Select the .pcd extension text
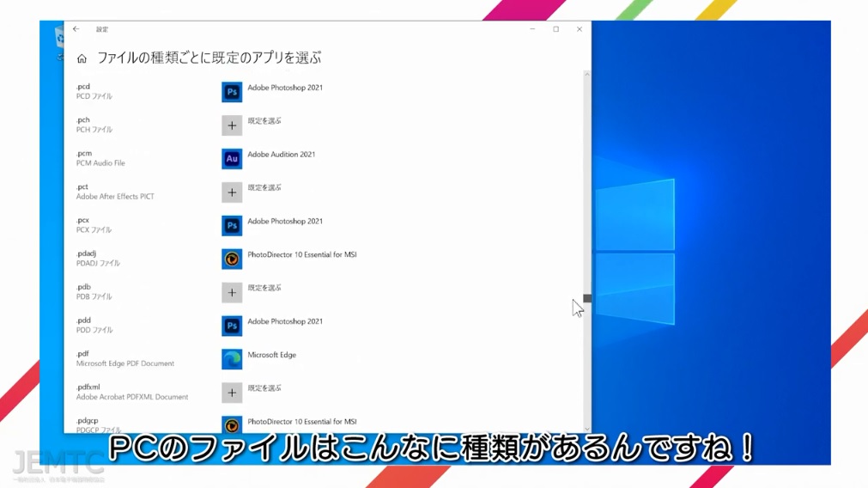The width and height of the screenshot is (868, 488). (x=83, y=87)
